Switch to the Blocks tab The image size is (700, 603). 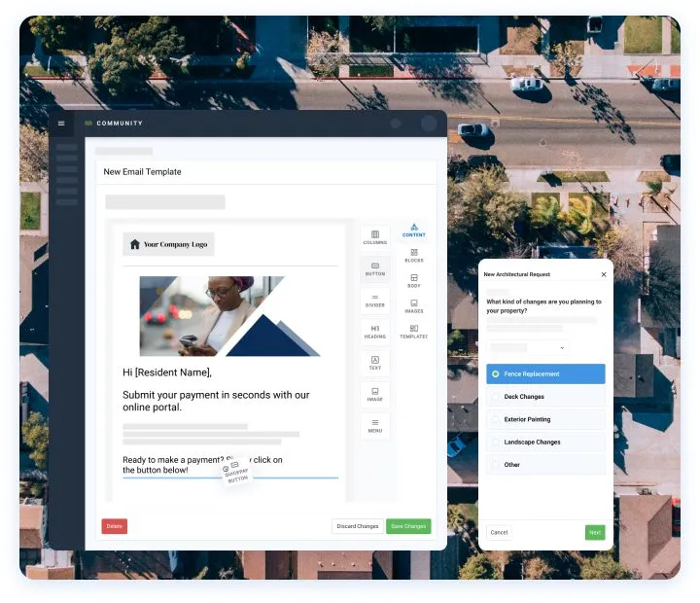pos(414,256)
